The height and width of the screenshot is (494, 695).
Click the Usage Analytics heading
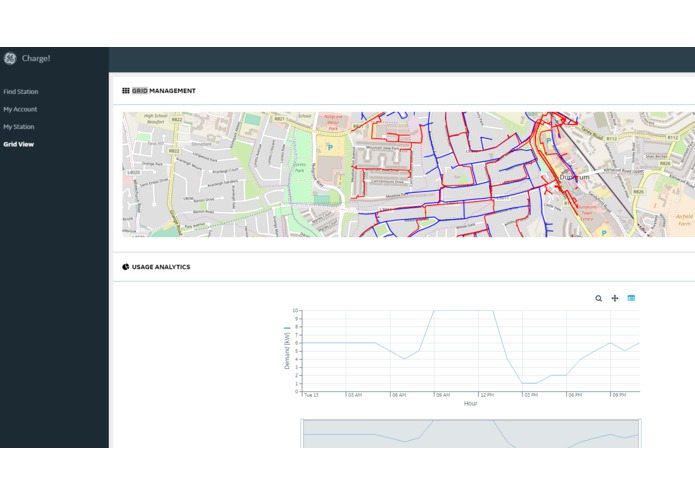click(x=161, y=267)
